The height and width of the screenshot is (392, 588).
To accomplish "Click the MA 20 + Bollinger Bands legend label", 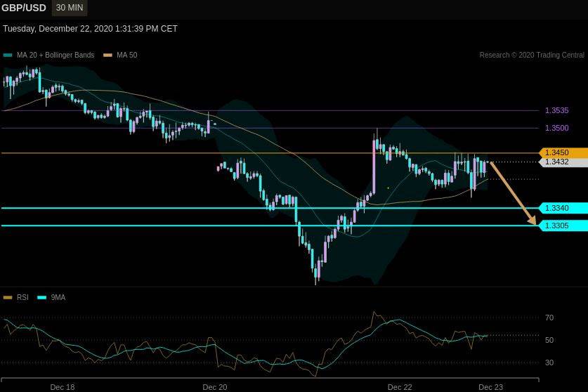I will tap(55, 55).
